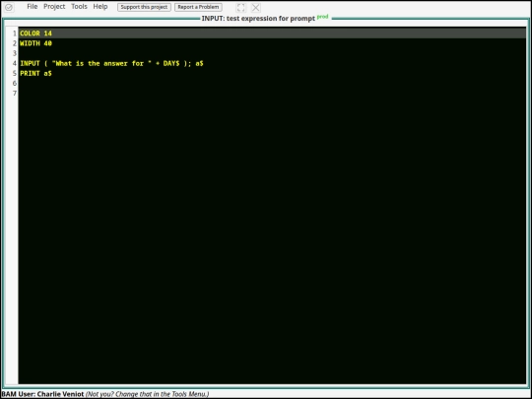Click 'Not you? Change that in the Tools Menu' note
The width and height of the screenshot is (532, 399).
[x=147, y=394]
